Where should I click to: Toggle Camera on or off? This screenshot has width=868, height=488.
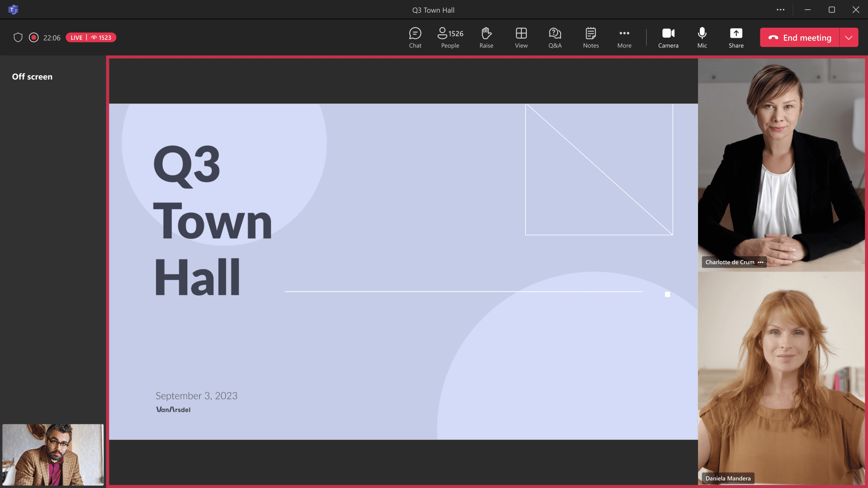[x=668, y=38]
